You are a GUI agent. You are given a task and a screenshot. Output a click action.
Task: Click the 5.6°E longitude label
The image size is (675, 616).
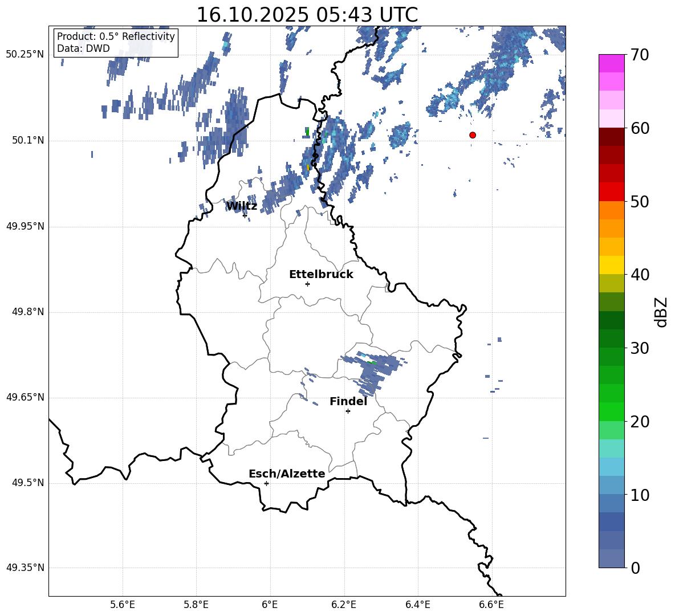[x=123, y=605]
